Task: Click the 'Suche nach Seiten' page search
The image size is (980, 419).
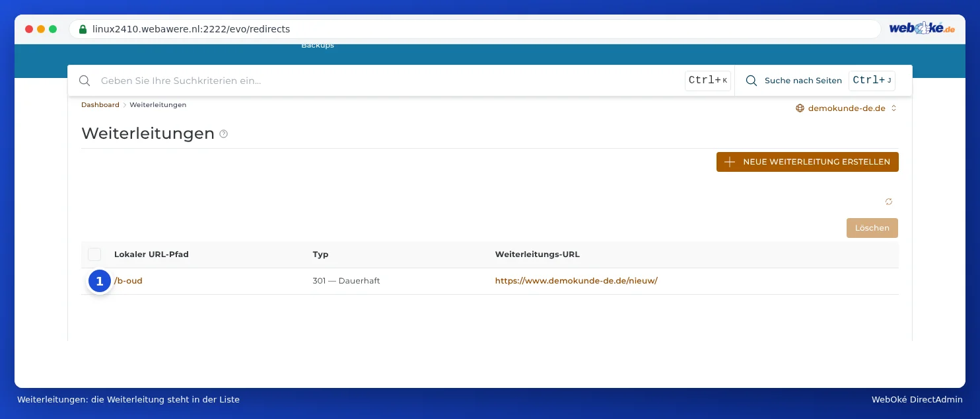Action: (803, 81)
